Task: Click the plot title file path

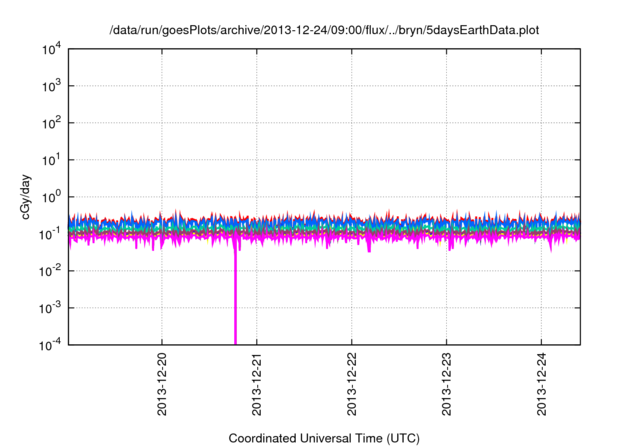Action: pyautogui.click(x=324, y=30)
